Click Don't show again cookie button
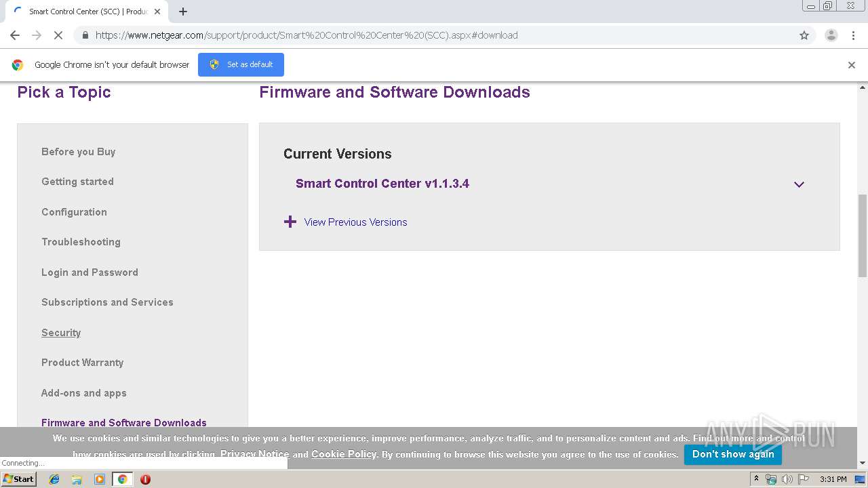Viewport: 868px width, 488px height. click(x=733, y=454)
